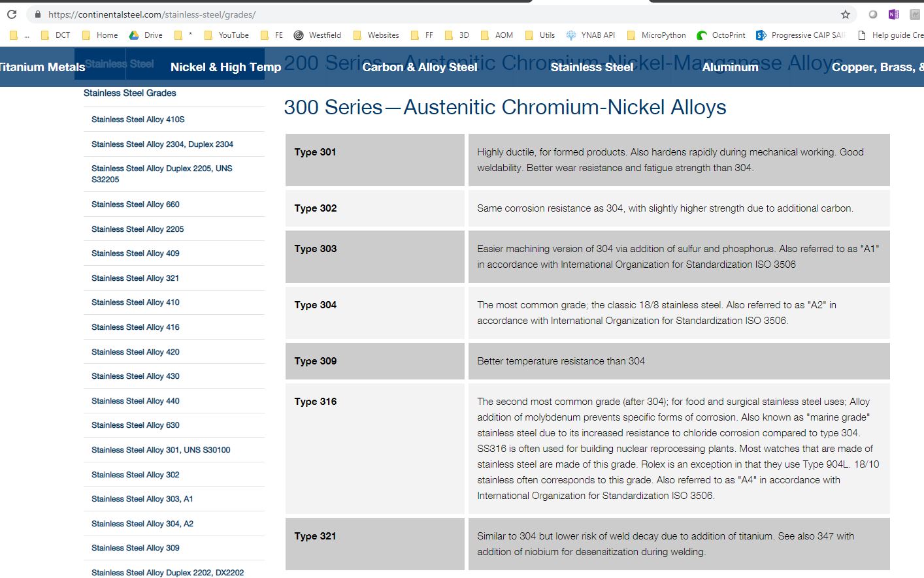Open the Nickel & High Temp menu
Viewport: 924px width, 578px height.
[225, 67]
